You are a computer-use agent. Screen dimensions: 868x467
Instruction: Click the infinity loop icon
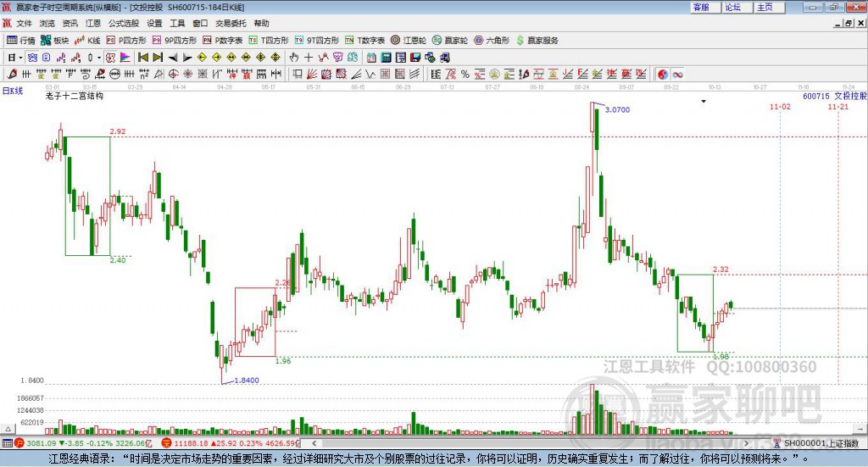677,74
